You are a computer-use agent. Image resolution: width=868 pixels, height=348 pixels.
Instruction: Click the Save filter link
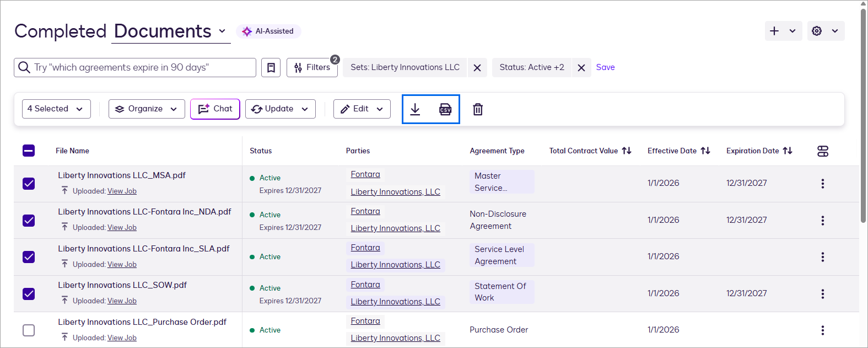(605, 67)
